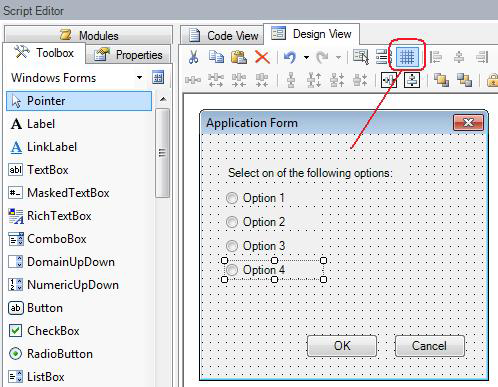
Task: Click the Cut scissors icon
Action: [193, 57]
